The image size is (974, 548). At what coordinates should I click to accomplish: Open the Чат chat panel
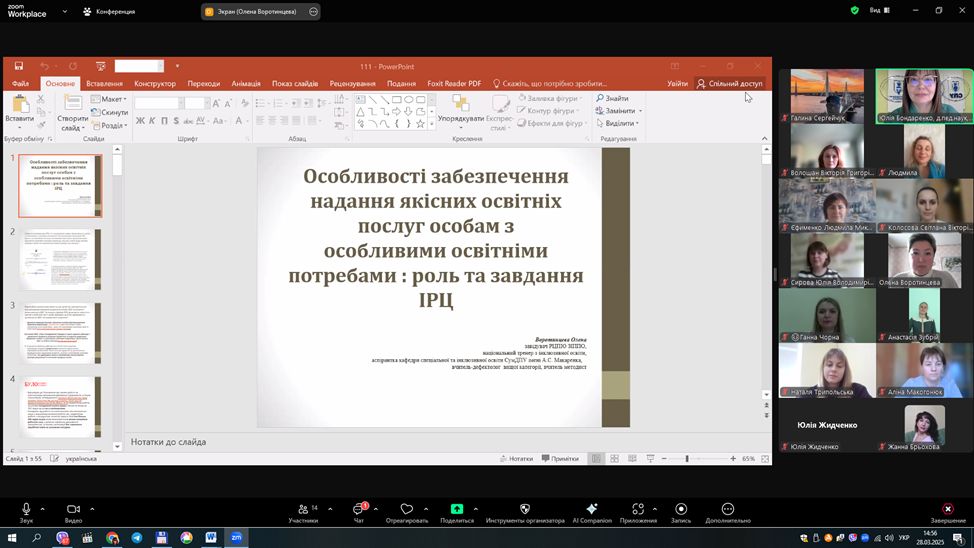359,510
